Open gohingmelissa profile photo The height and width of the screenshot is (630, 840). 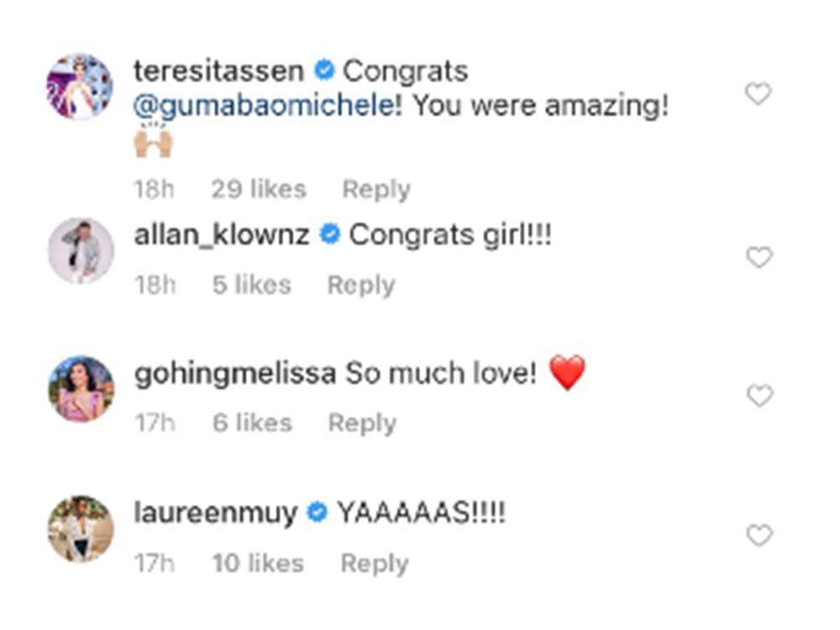[x=80, y=388]
